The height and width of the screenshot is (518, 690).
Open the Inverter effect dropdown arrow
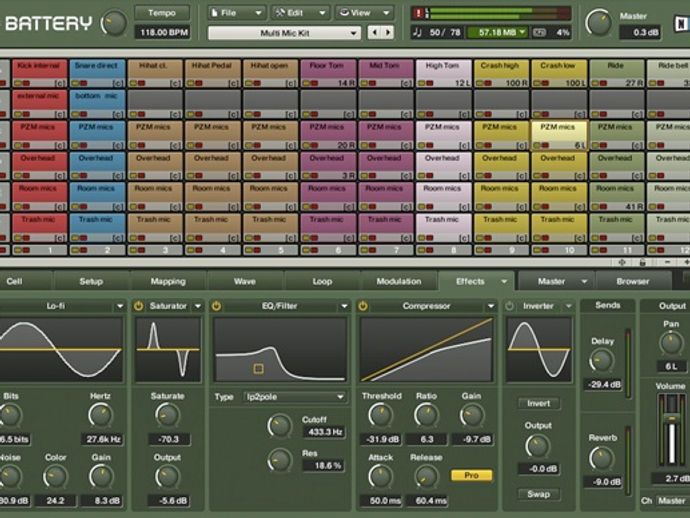pos(569,306)
